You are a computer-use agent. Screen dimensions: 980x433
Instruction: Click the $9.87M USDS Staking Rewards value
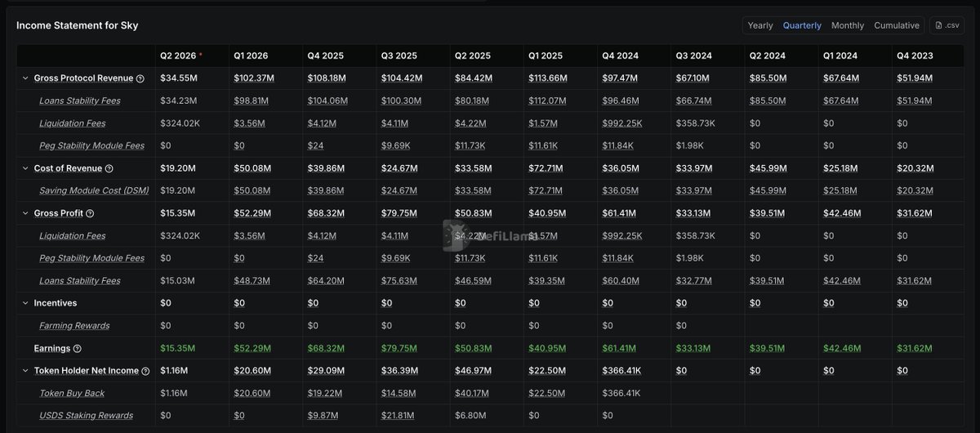coord(323,416)
